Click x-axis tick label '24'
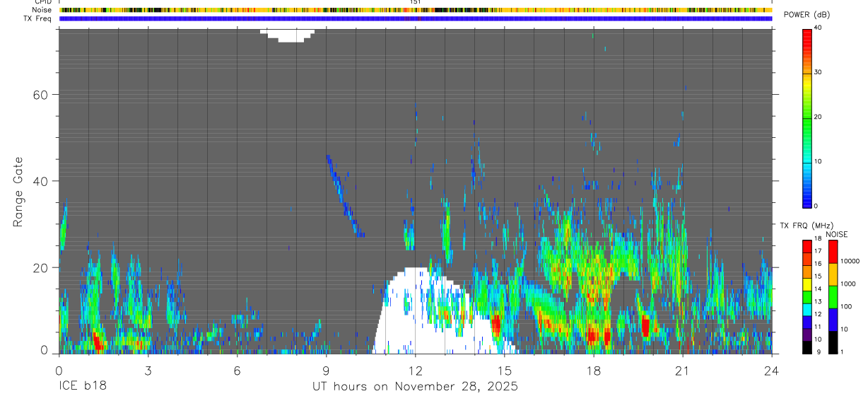Screen dimensions: 868x401 [772, 370]
